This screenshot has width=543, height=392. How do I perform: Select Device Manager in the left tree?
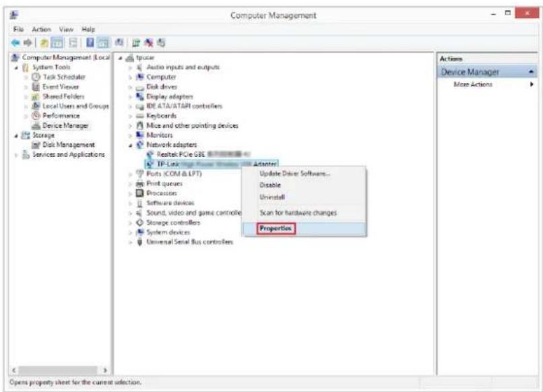click(x=65, y=125)
